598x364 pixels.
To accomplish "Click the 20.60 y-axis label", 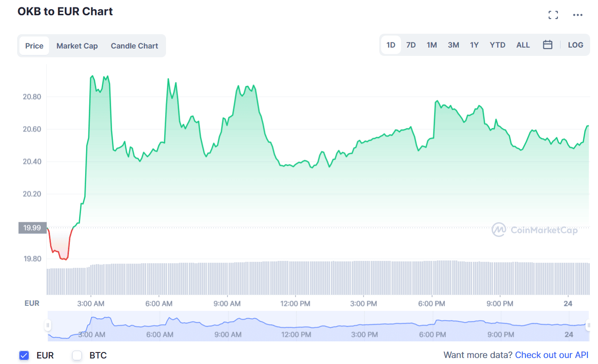I will 32,129.
